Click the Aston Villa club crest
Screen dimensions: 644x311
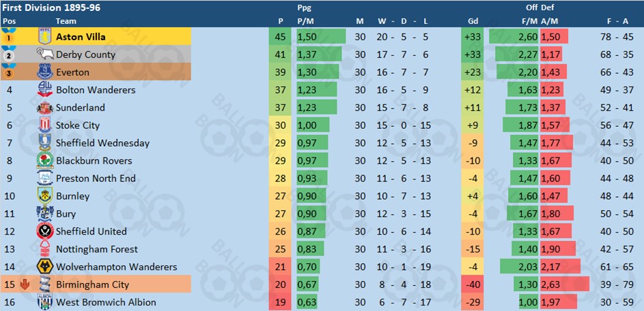click(x=45, y=37)
